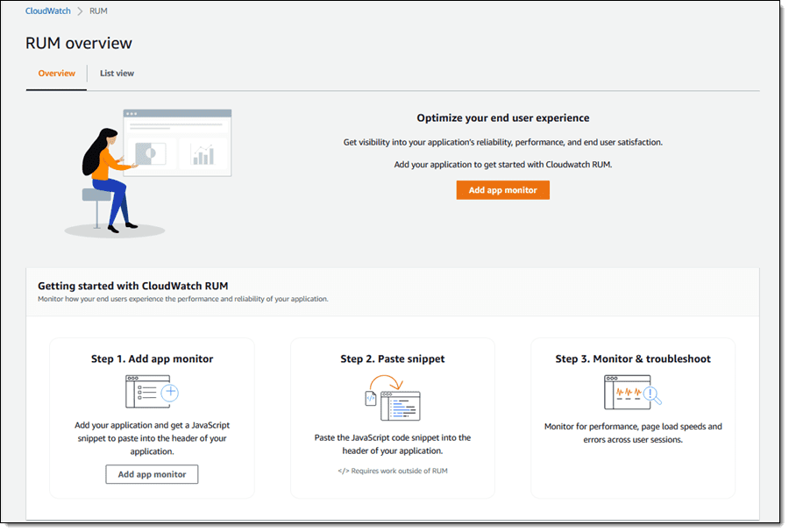
Task: Click Getting started with CloudWatch RUM heading
Action: (x=133, y=286)
